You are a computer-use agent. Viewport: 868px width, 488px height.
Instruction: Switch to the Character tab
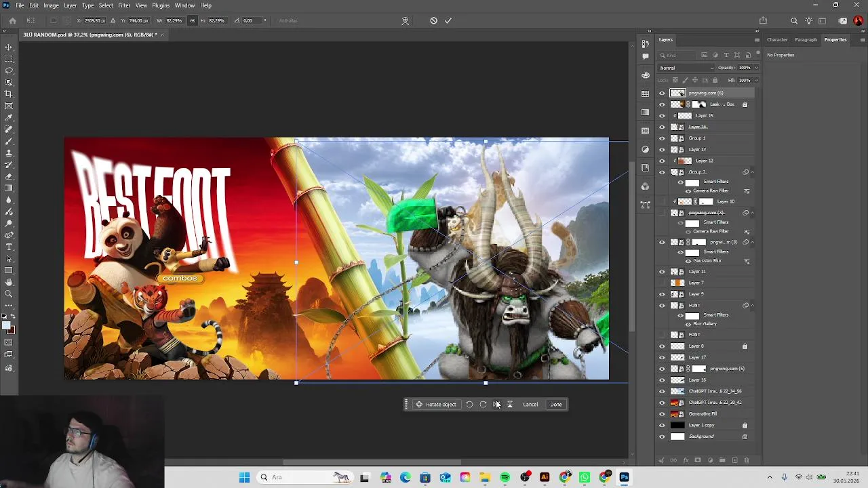(777, 39)
